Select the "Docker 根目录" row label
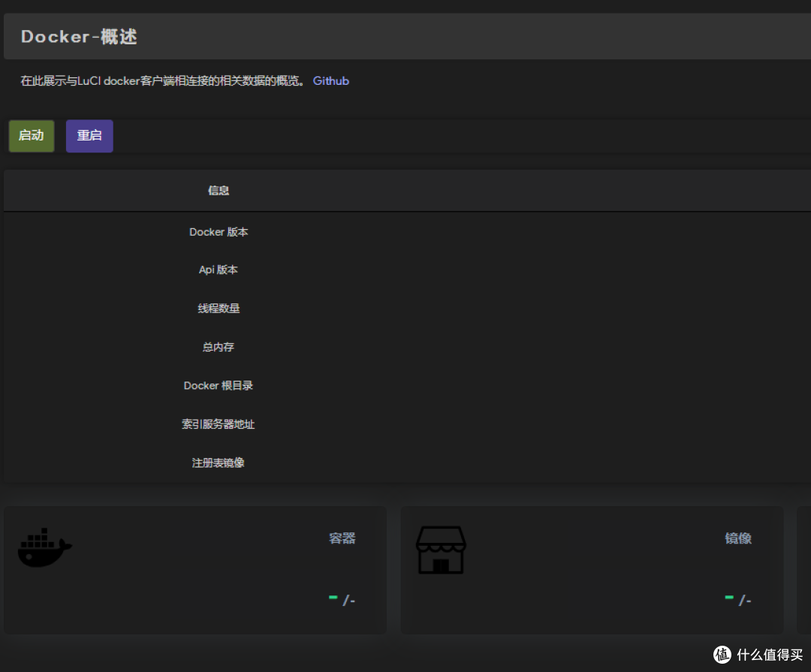 tap(219, 386)
